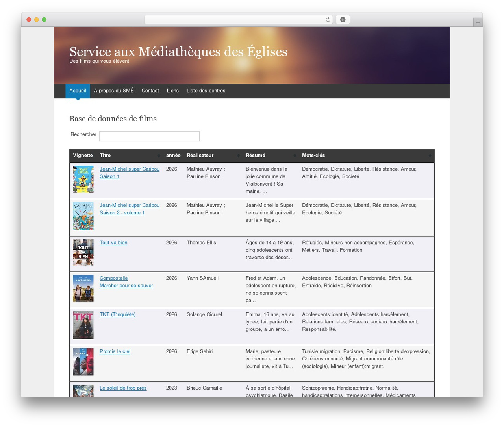
Task: Click summary starting Emma, 16 ans
Action: pyautogui.click(x=270, y=322)
